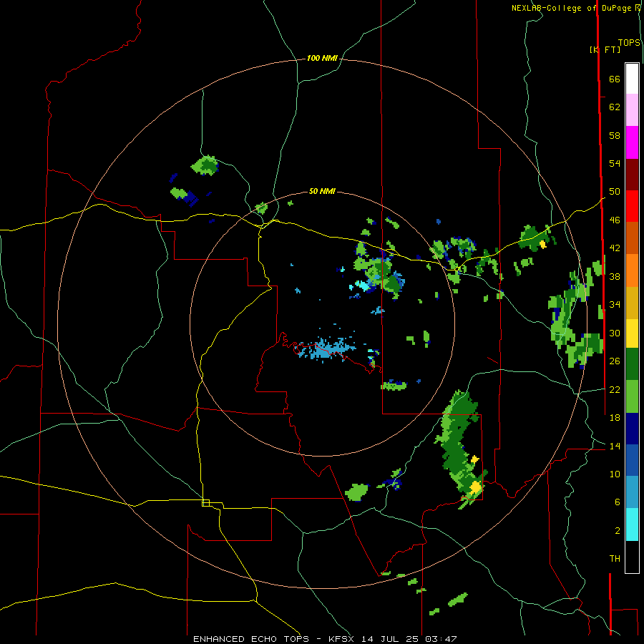Click the legend value 62
Image resolution: width=644 pixels, height=644 pixels.
click(x=615, y=107)
